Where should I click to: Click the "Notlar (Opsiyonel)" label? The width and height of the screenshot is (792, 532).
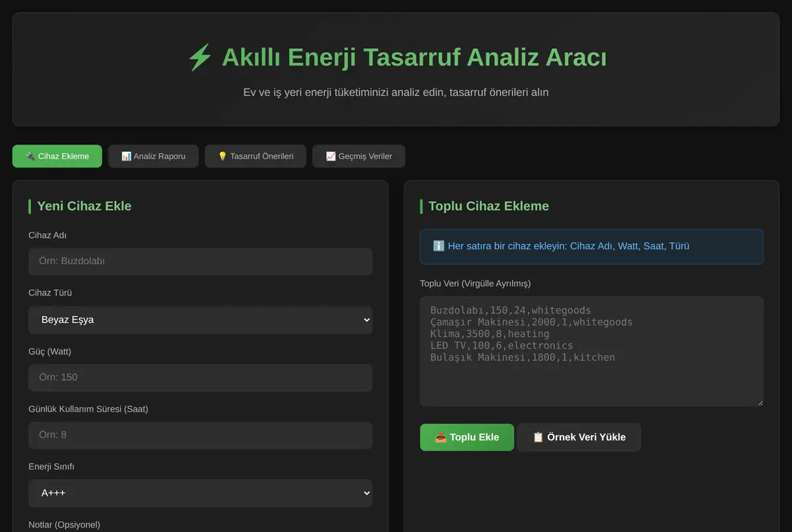(65, 525)
